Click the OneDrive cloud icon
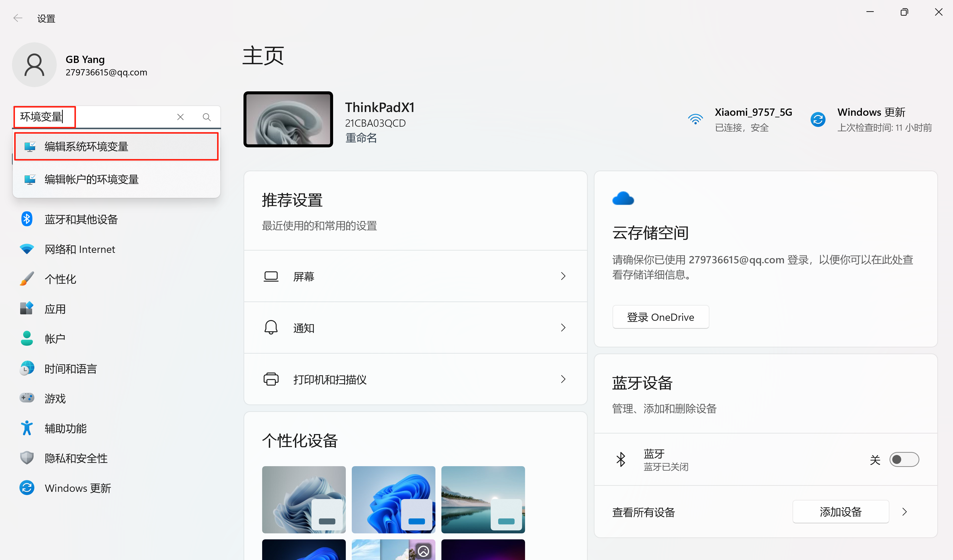Image resolution: width=953 pixels, height=560 pixels. click(x=623, y=199)
